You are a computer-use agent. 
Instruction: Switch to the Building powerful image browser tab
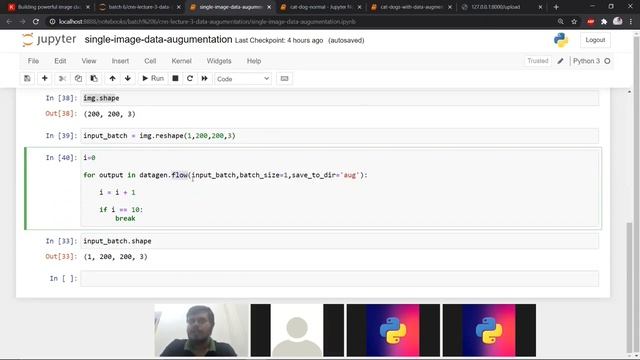tap(49, 7)
